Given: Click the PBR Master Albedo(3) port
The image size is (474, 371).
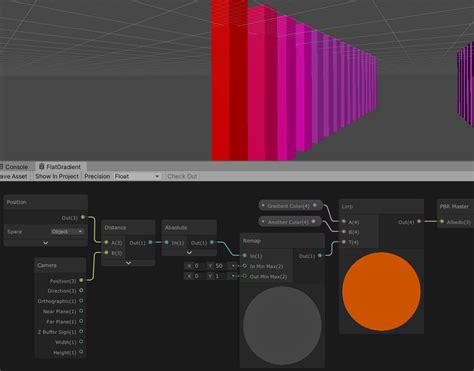Looking at the screenshot, I should point(442,221).
